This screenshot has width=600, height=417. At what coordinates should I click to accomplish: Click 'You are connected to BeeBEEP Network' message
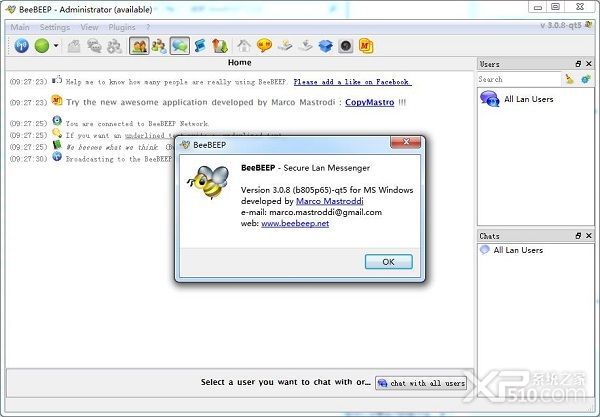[137, 124]
